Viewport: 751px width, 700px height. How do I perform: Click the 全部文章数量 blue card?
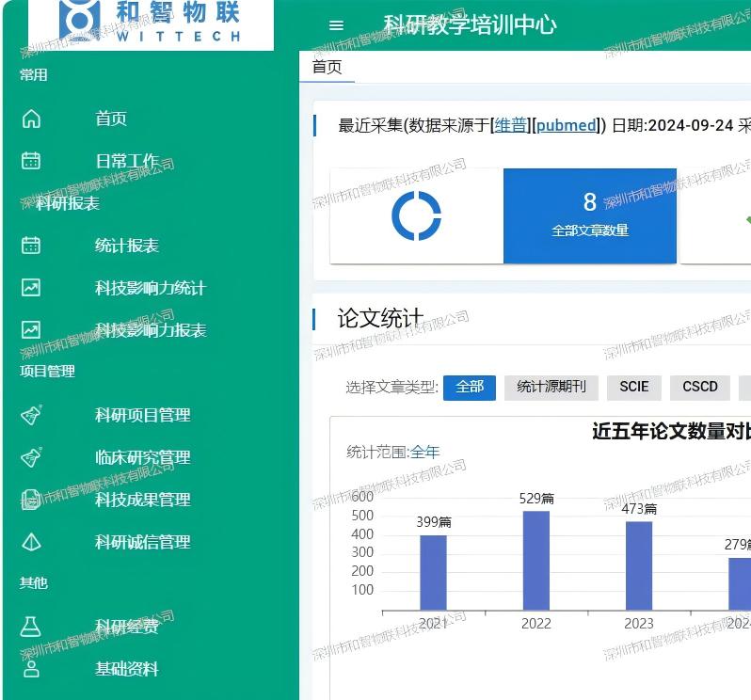[x=589, y=215]
